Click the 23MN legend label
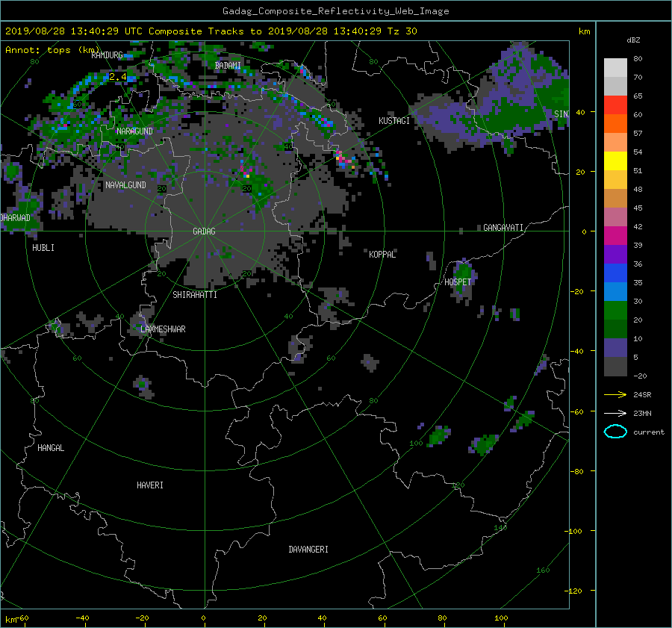672x628 pixels. pos(642,414)
